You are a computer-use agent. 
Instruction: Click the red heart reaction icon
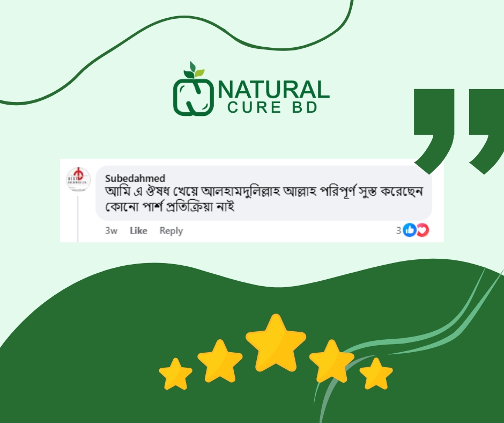coord(423,230)
